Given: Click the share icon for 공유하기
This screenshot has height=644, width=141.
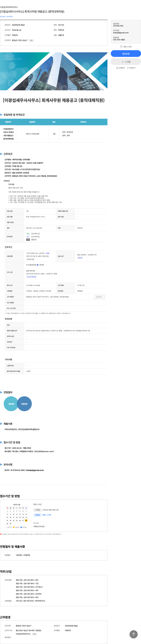Looking at the screenshot, I should pyautogui.click(x=128, y=68).
